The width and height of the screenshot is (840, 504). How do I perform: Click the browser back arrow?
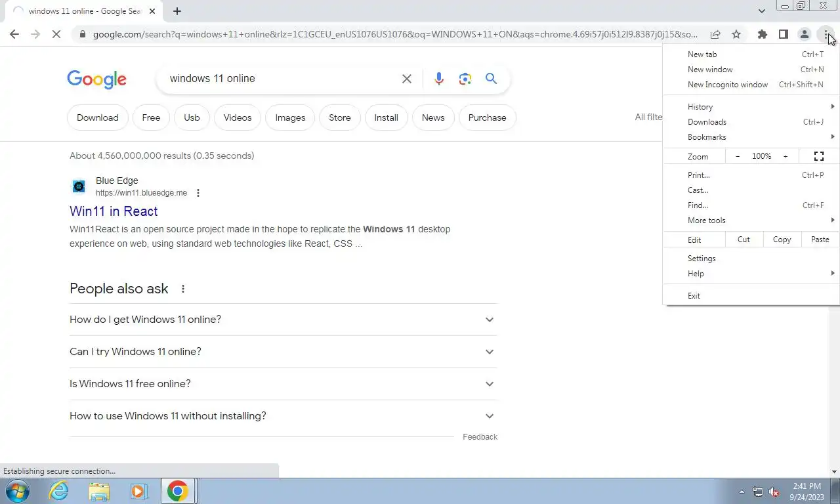point(14,34)
